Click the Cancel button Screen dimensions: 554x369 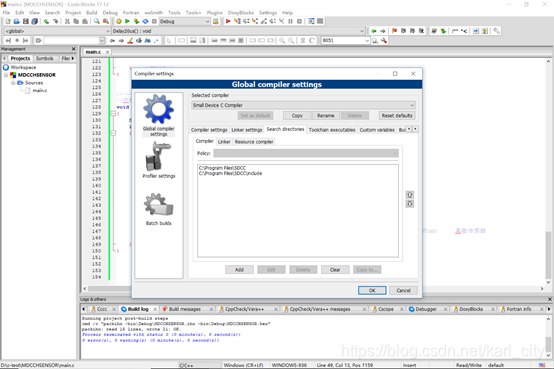tap(403, 291)
